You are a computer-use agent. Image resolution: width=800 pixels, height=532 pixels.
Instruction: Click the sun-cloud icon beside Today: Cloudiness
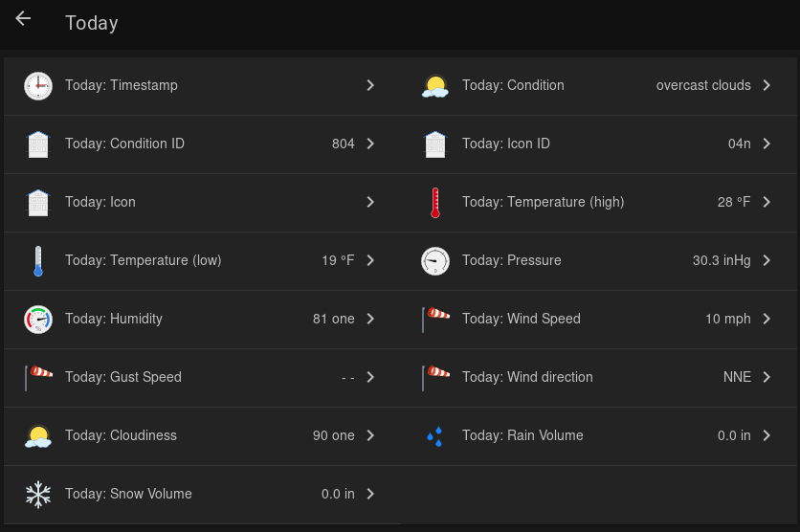(38, 436)
